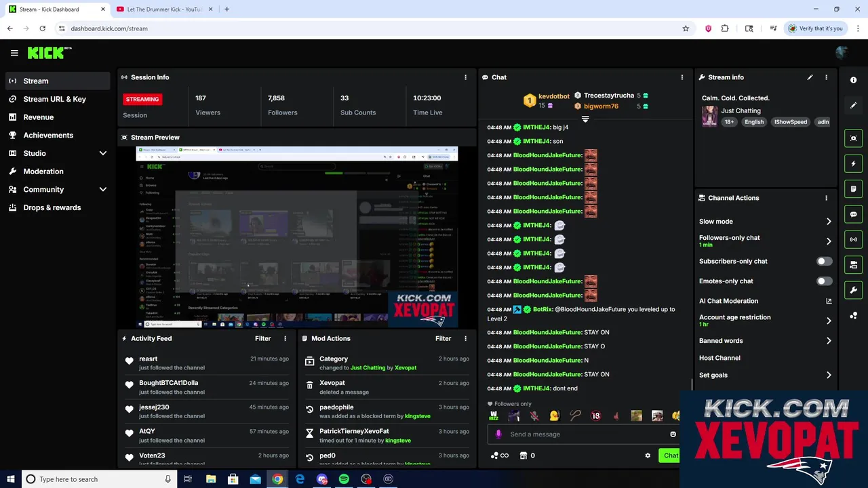Viewport: 868px width, 488px height.
Task: Click Host Channel action
Action: [719, 358]
